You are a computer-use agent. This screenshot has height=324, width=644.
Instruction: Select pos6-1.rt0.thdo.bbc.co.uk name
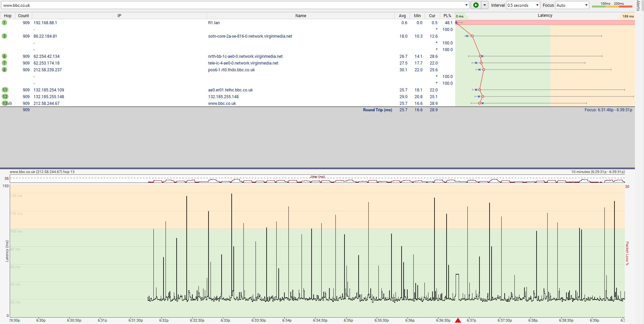tap(231, 70)
